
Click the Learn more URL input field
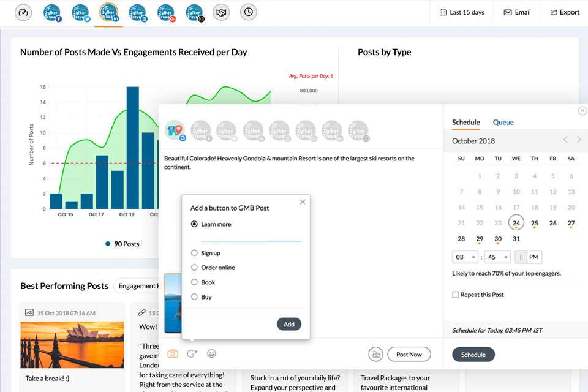click(251, 237)
